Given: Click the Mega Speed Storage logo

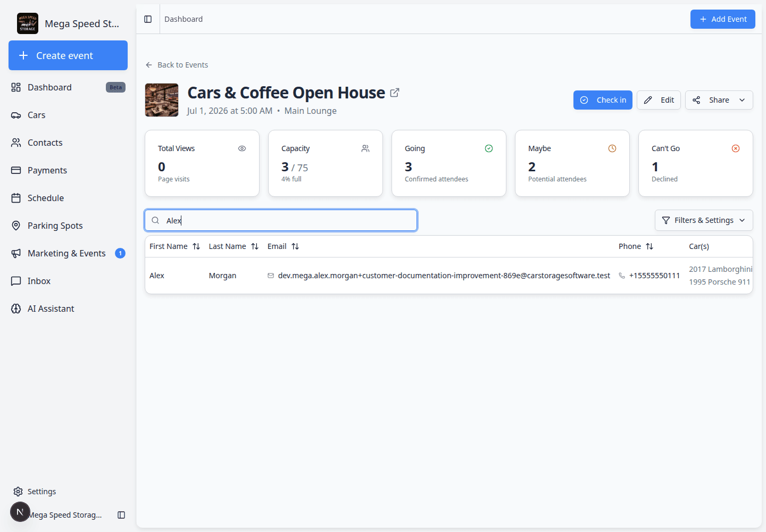Looking at the screenshot, I should pos(28,23).
